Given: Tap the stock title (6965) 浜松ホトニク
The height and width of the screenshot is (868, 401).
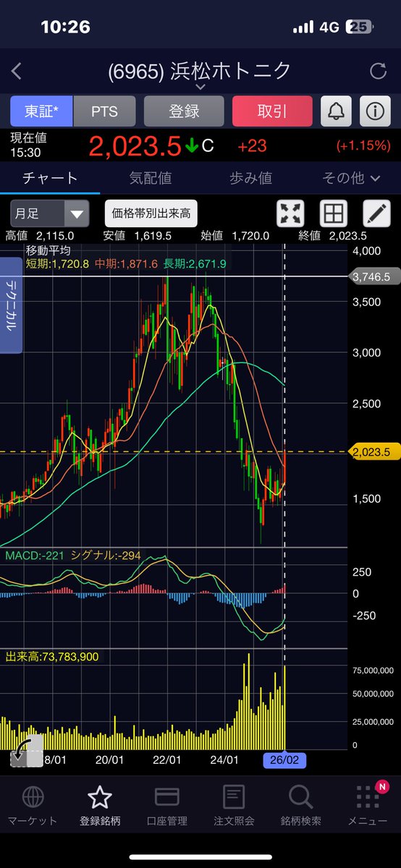Looking at the screenshot, I should pyautogui.click(x=199, y=70).
